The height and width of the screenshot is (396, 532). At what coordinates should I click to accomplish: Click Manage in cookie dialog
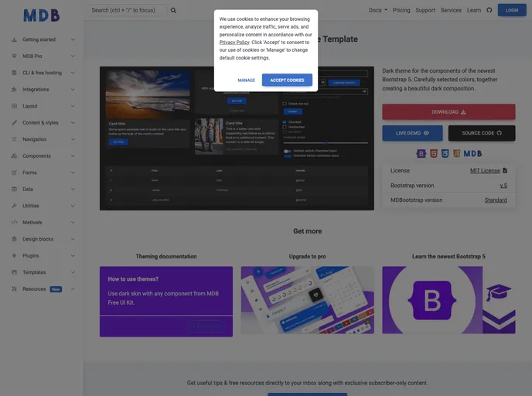tap(247, 80)
